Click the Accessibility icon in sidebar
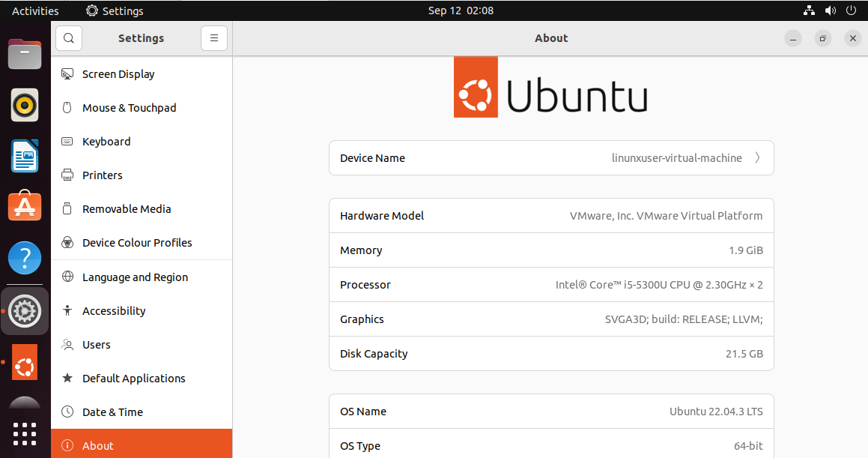 click(x=67, y=311)
